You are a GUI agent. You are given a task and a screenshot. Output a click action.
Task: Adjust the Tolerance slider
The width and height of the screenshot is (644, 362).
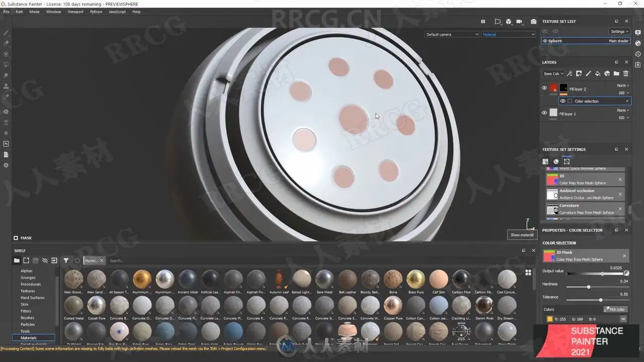[x=598, y=300]
